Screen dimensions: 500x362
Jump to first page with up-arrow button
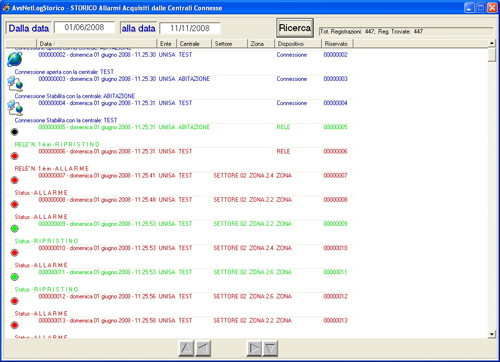[186, 348]
